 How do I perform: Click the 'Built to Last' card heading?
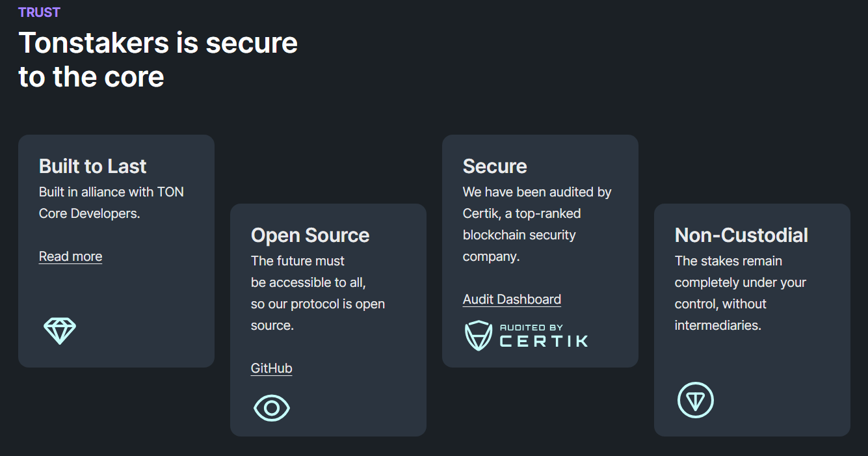[92, 167]
